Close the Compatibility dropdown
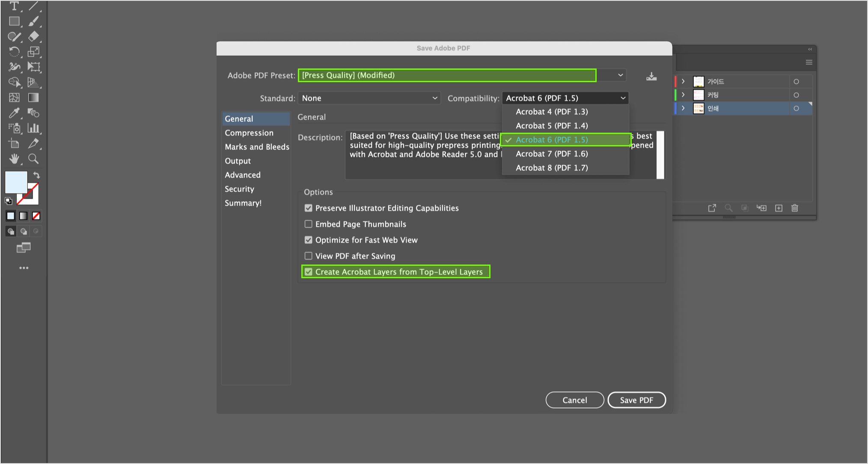The image size is (868, 464). [x=565, y=98]
